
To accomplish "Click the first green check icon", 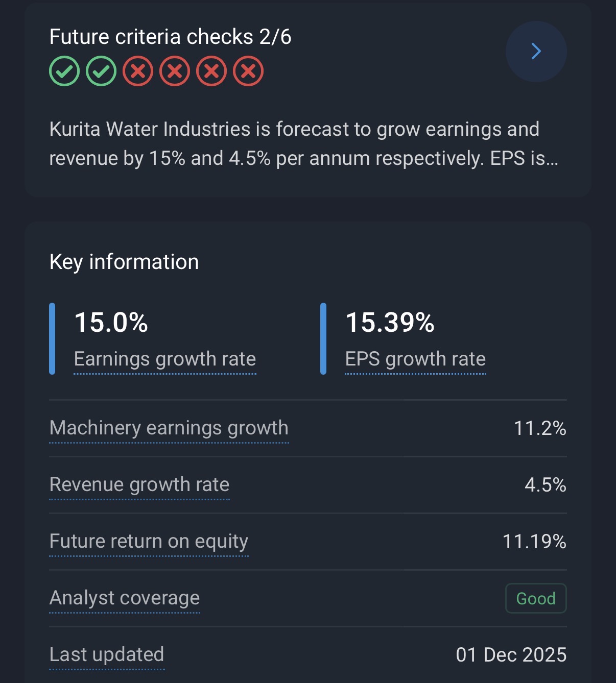I will [x=64, y=71].
